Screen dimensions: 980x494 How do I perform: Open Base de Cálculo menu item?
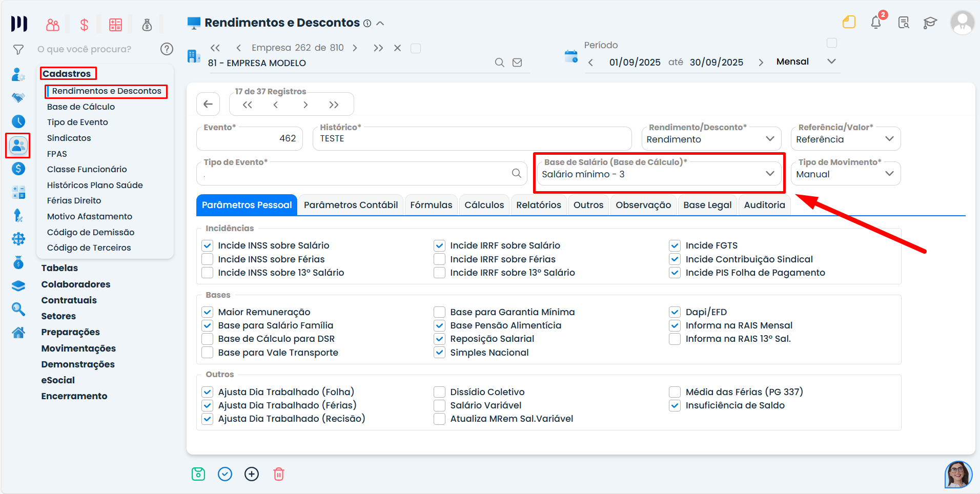81,107
